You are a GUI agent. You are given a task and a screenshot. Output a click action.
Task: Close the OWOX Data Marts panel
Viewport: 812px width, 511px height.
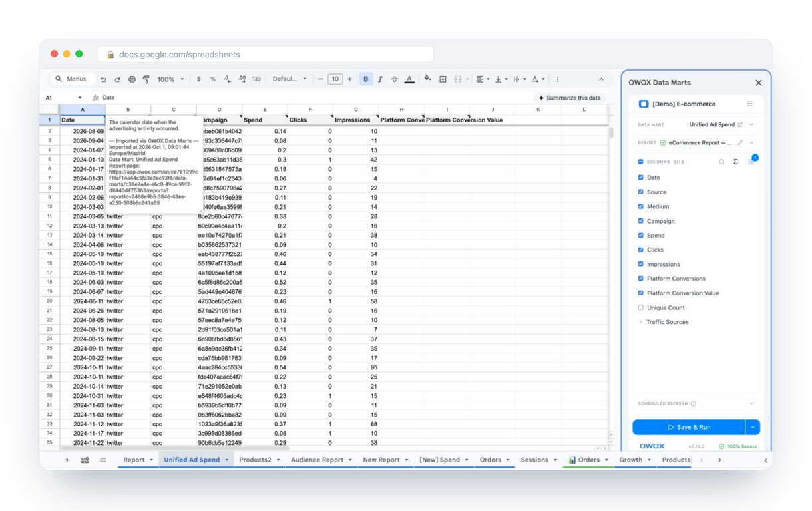[x=759, y=83]
